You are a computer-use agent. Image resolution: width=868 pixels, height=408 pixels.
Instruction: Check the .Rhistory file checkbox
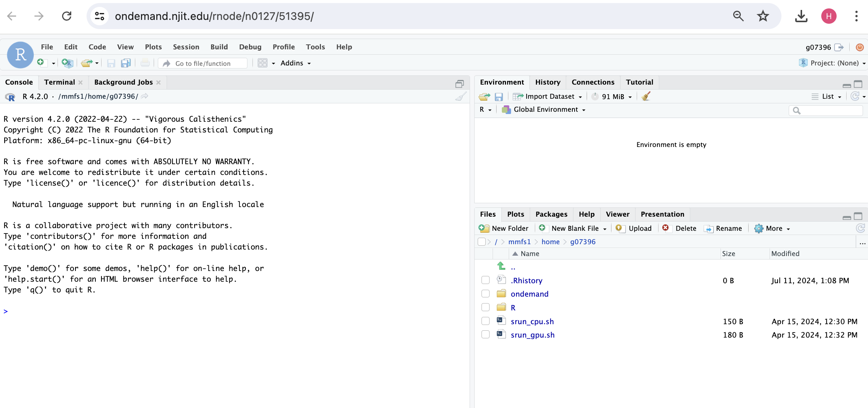point(486,280)
